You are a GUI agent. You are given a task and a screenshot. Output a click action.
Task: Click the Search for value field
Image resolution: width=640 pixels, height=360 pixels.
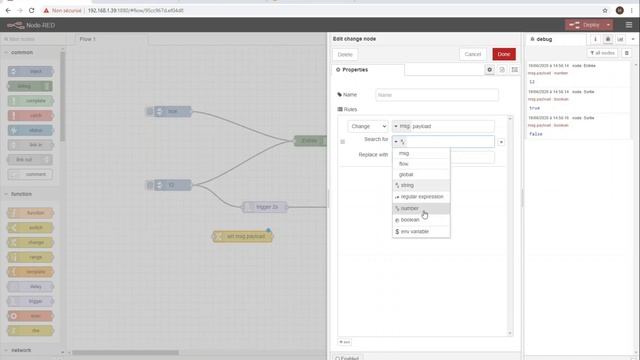[x=450, y=142]
